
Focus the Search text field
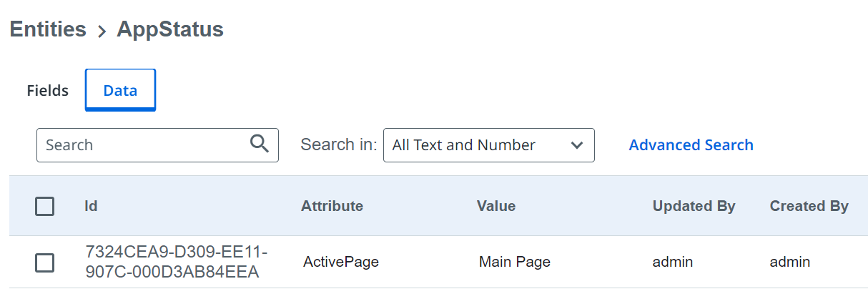tap(143, 145)
